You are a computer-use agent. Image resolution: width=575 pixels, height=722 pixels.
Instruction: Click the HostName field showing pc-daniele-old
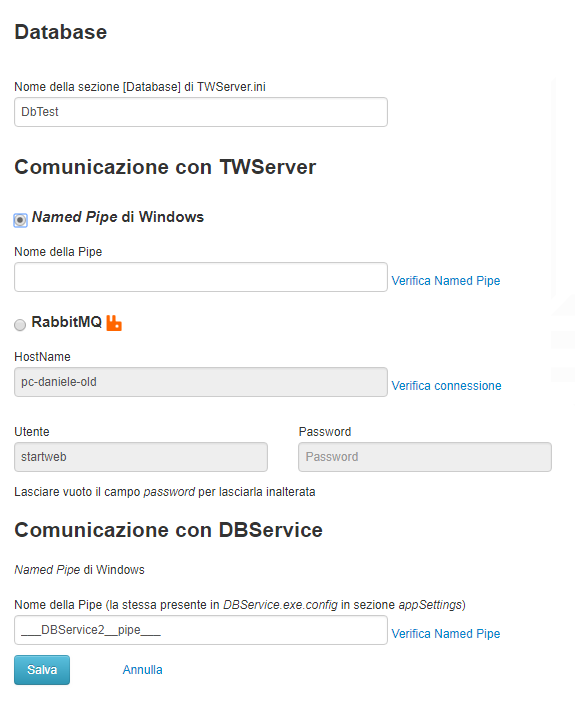pyautogui.click(x=201, y=382)
